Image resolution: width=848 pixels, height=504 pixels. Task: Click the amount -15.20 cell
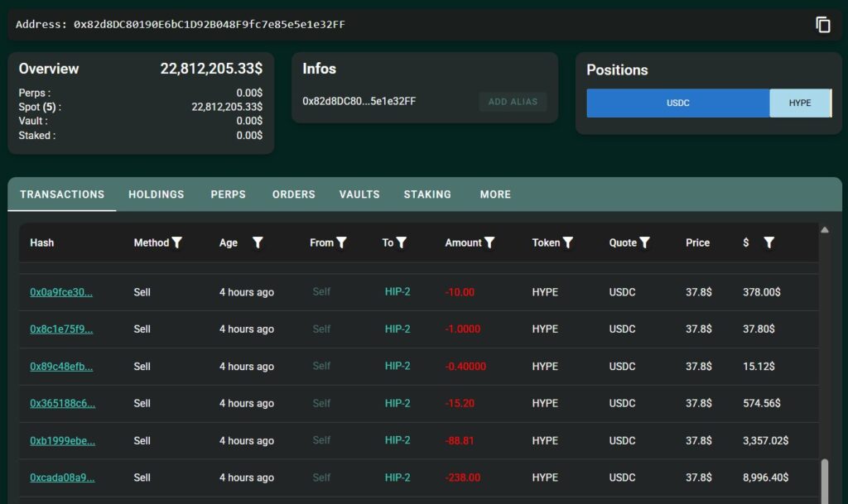coord(460,404)
